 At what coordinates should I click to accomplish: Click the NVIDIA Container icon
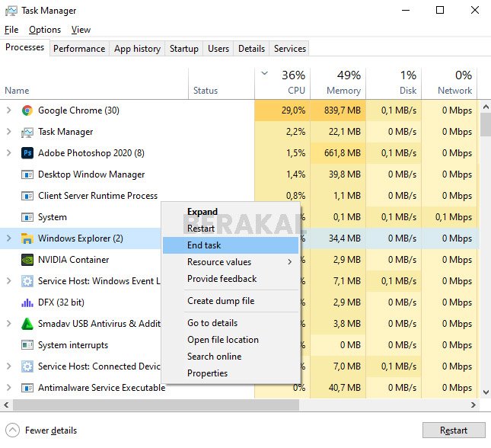pyautogui.click(x=27, y=260)
